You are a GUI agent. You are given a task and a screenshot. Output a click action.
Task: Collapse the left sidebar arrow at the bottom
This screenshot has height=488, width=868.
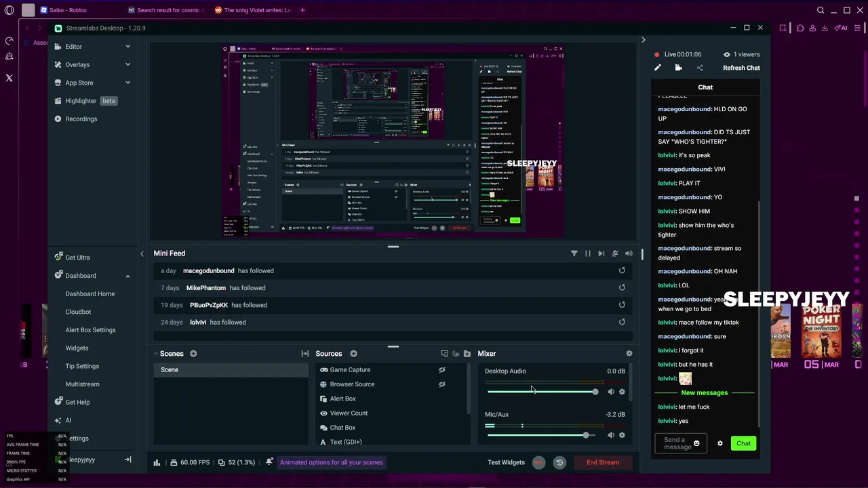[127, 460]
